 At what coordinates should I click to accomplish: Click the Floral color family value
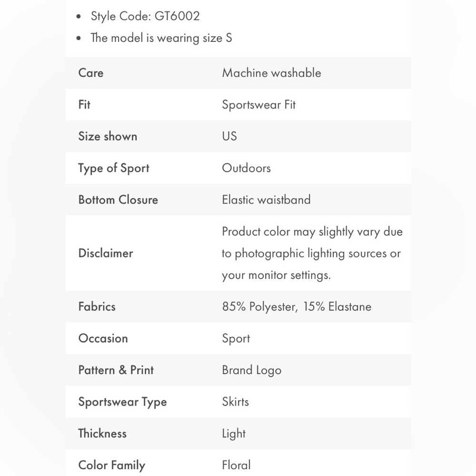point(236,466)
